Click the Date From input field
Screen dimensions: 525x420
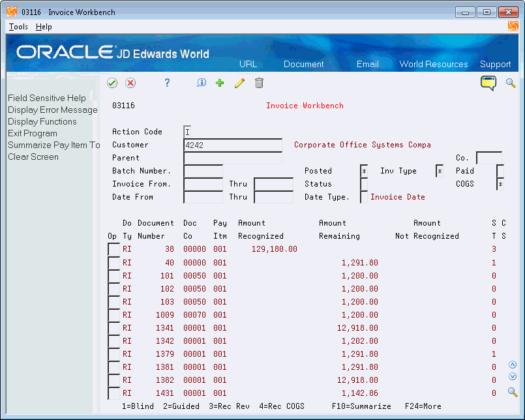[203, 197]
